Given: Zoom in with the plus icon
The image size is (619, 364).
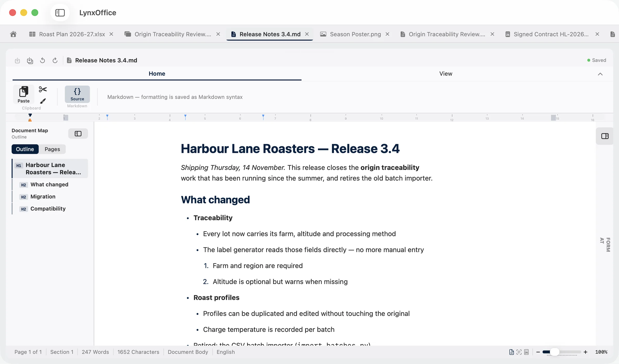Looking at the screenshot, I should click(x=585, y=352).
